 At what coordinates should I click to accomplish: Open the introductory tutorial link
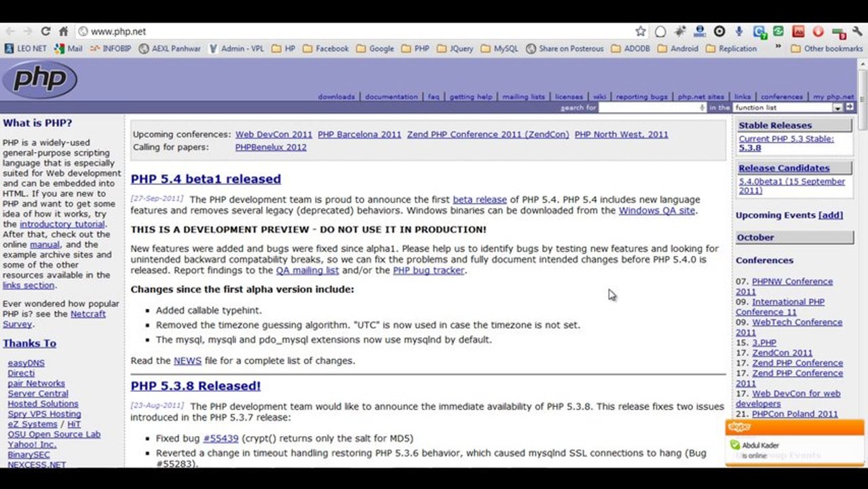(62, 224)
